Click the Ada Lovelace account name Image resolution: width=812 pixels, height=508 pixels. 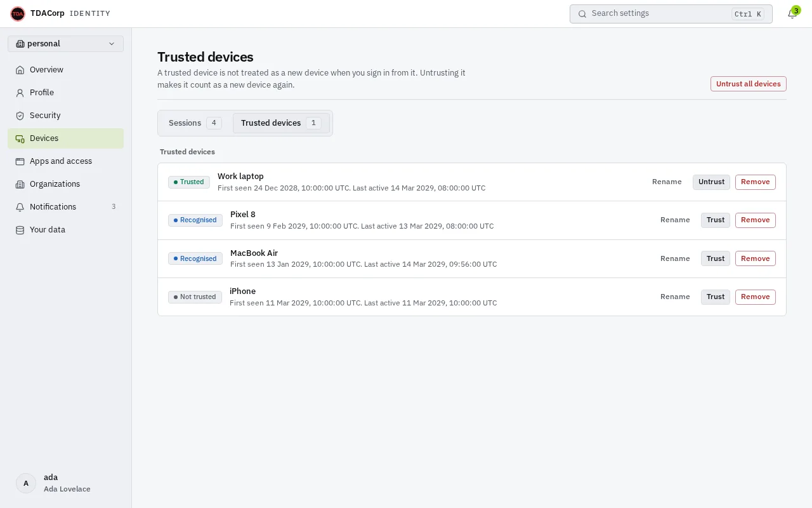pos(67,489)
